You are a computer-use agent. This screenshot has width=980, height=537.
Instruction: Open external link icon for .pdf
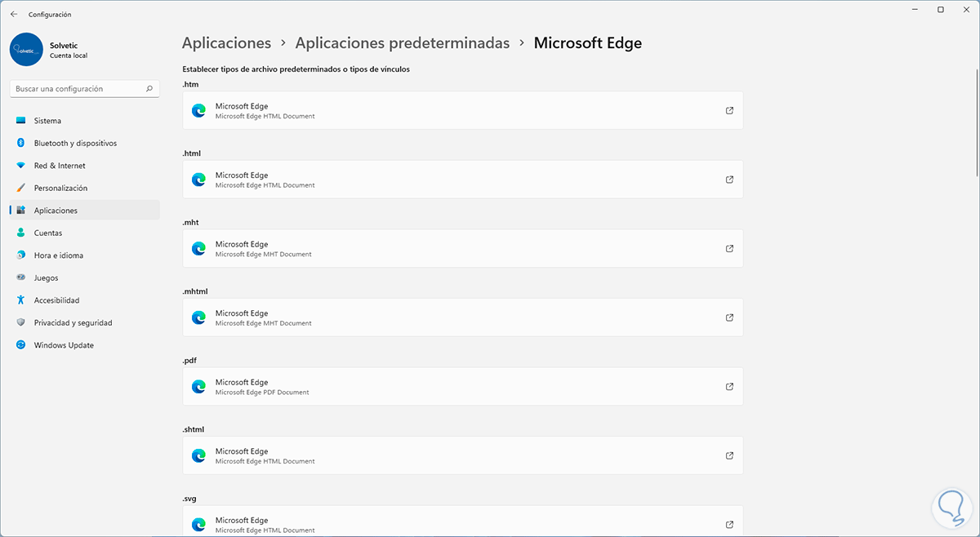[729, 386]
